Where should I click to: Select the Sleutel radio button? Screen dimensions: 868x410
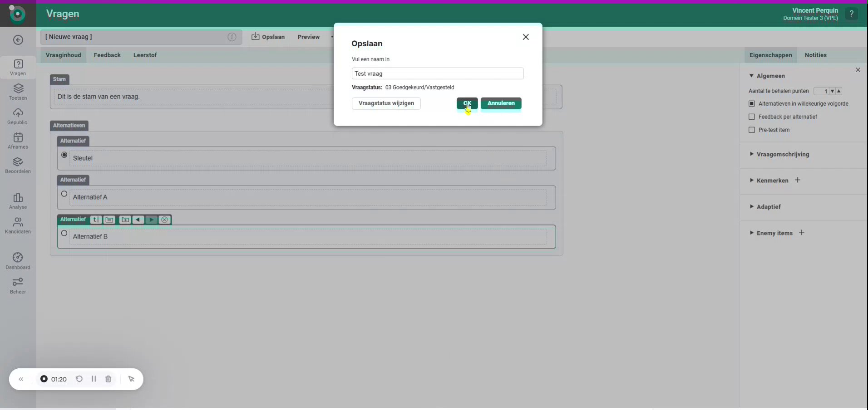pos(64,155)
